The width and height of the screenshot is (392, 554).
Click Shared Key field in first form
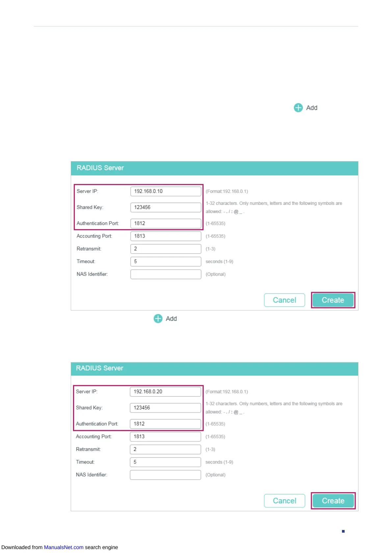click(166, 207)
